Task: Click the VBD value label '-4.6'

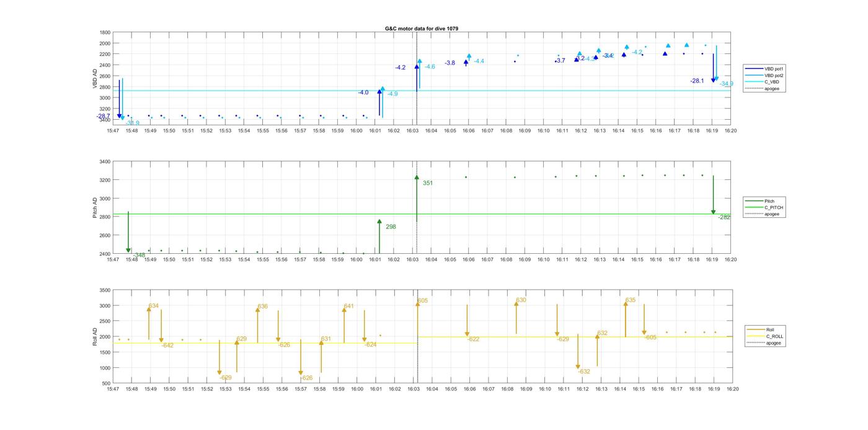Action: point(430,67)
